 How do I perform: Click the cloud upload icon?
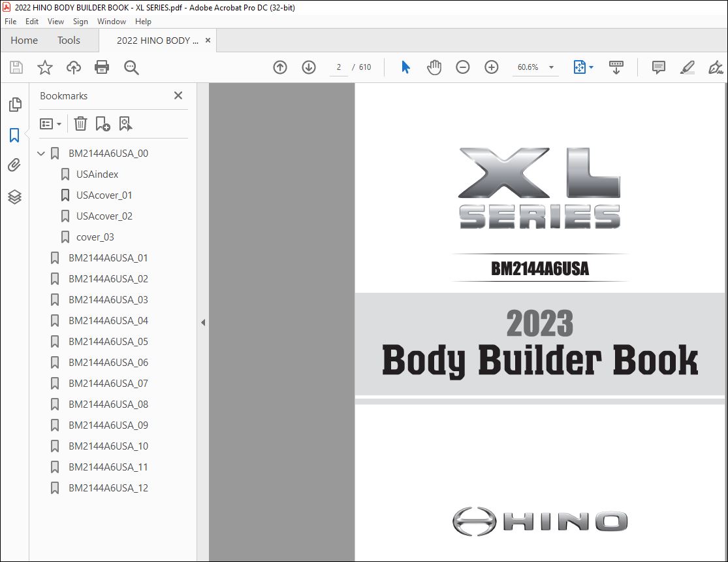pyautogui.click(x=73, y=67)
